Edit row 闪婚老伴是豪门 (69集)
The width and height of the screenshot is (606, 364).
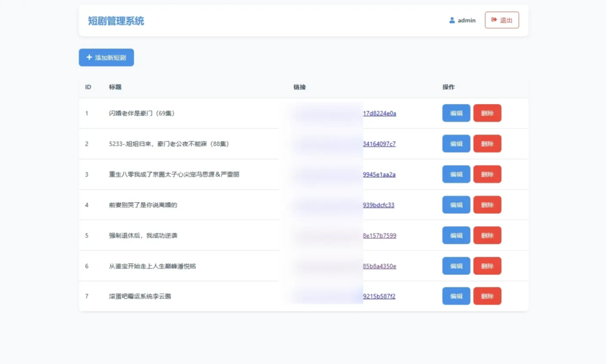[x=456, y=113]
